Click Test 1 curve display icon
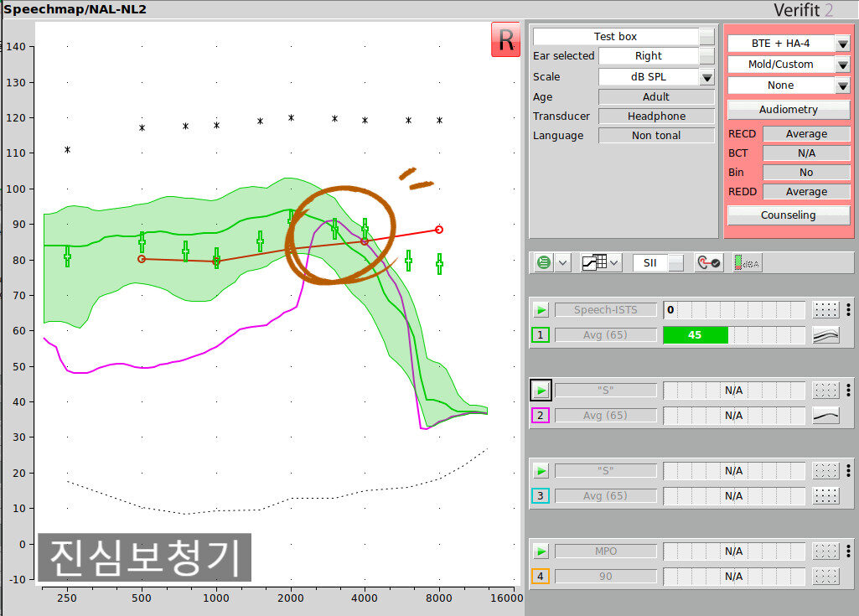Image resolution: width=859 pixels, height=616 pixels. (x=825, y=335)
